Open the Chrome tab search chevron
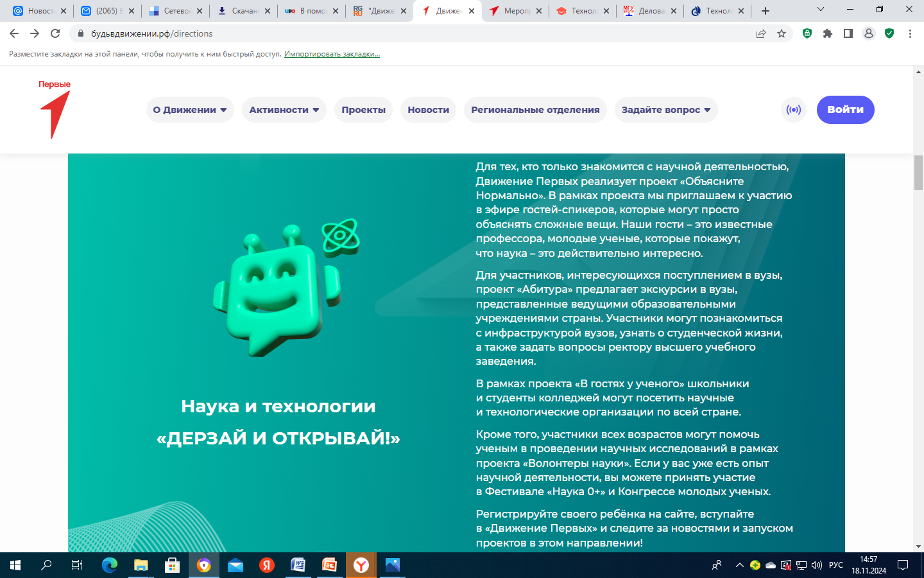The image size is (924, 578). [820, 10]
